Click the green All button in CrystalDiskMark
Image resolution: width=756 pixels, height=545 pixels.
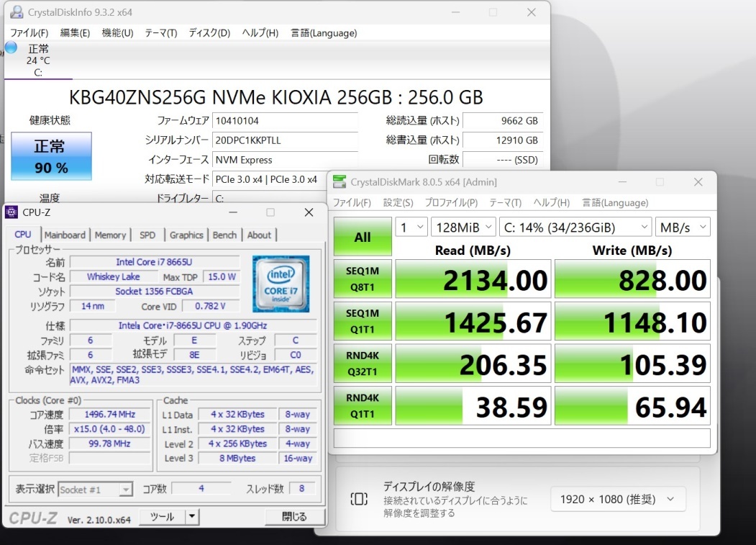363,237
